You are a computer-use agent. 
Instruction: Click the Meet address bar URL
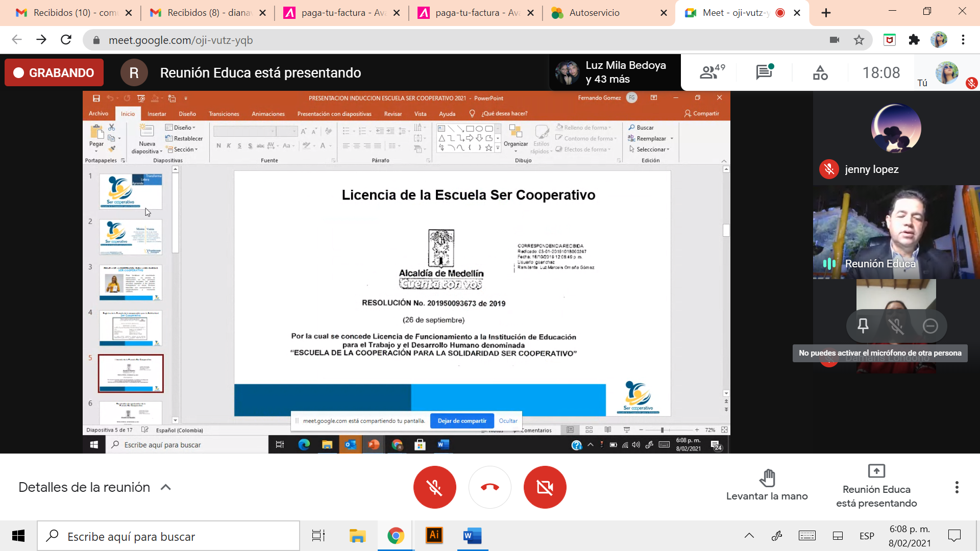click(181, 40)
